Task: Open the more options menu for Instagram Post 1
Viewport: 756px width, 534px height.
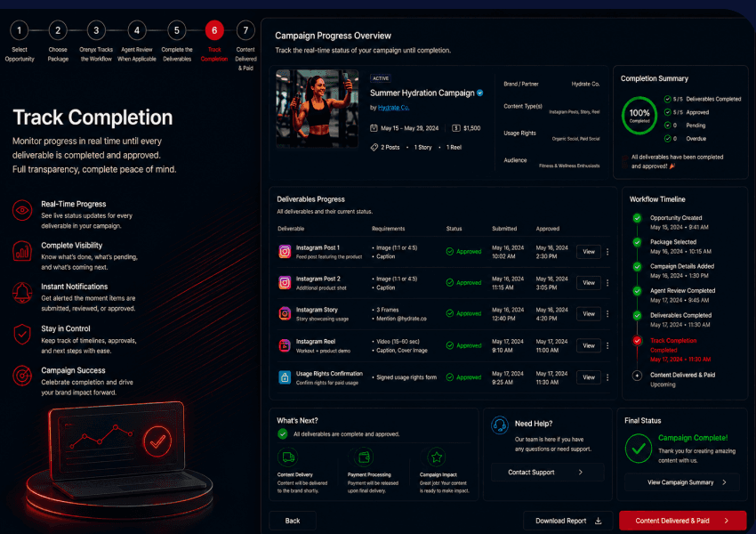Action: tap(607, 252)
